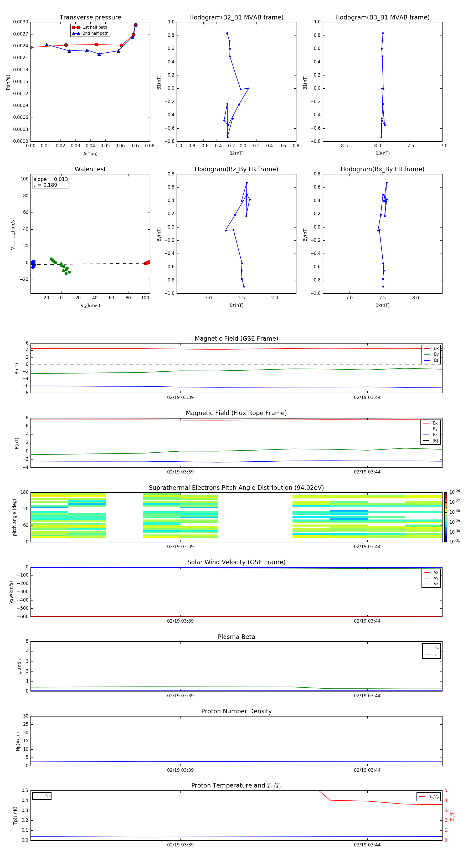
Task: Click '02/19 03:39' tick under GSE magnetic field
Action: point(181,398)
